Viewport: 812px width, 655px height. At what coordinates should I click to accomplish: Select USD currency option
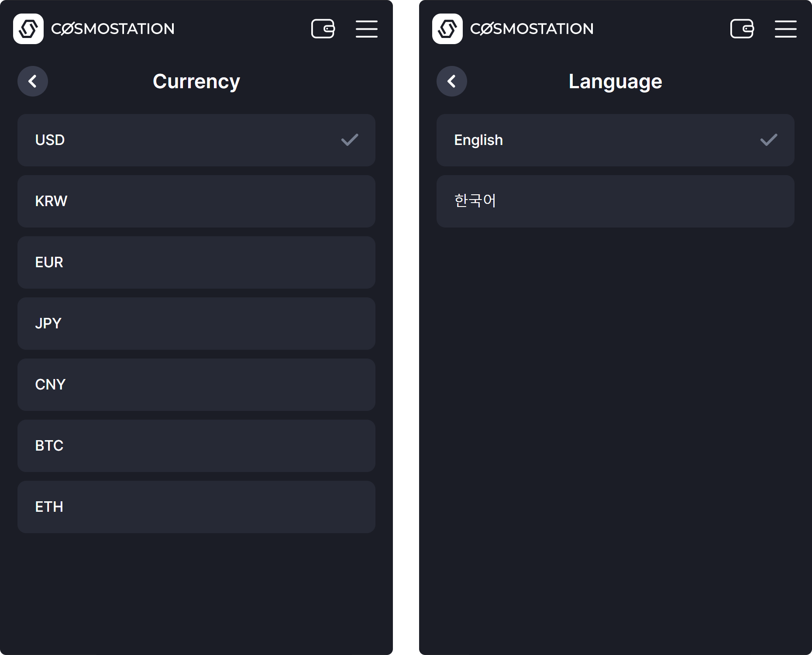(x=196, y=140)
